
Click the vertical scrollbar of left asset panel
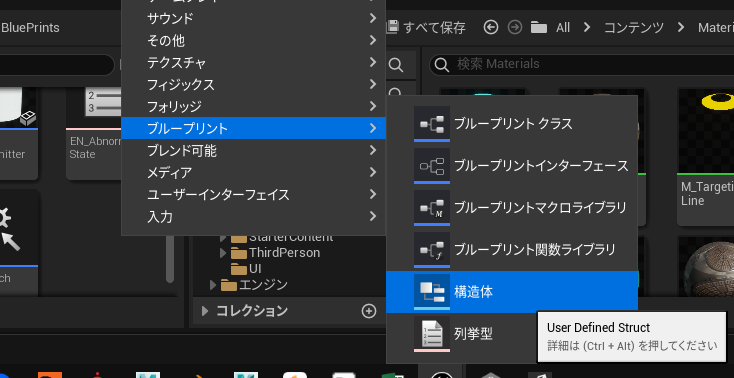click(170, 258)
